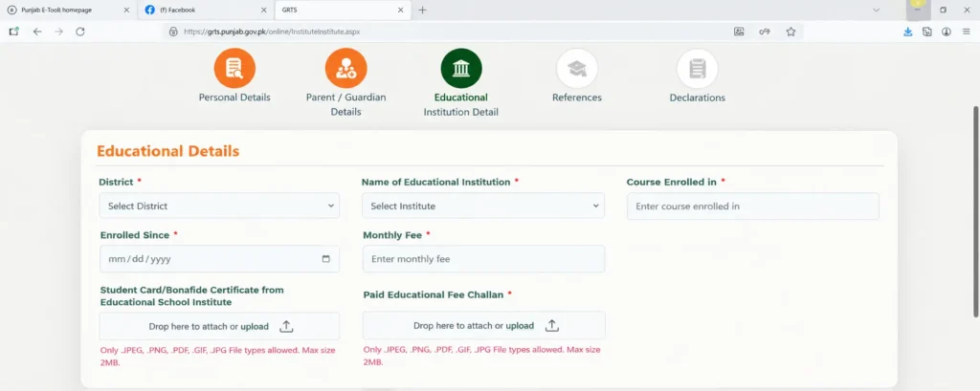The height and width of the screenshot is (391, 980).
Task: Open the list all tabs chevron
Action: pos(877,10)
